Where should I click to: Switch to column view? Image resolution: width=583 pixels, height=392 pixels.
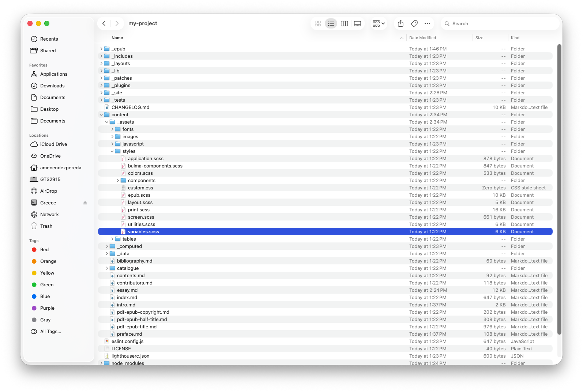[344, 24]
